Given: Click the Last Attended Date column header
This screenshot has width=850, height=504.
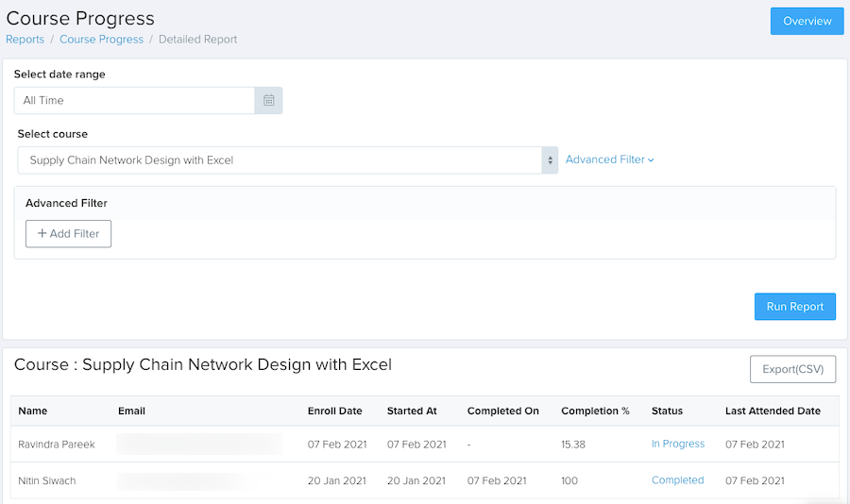Looking at the screenshot, I should click(x=773, y=411).
